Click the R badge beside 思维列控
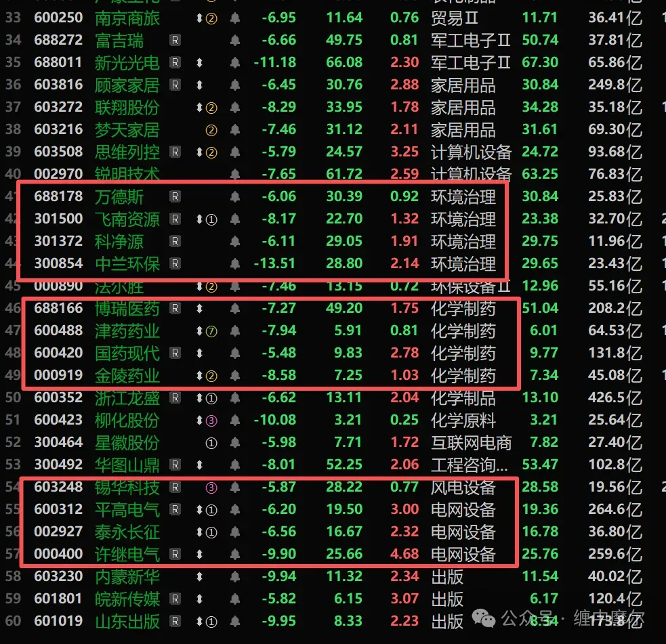Viewport: 666px width, 644px height. (x=175, y=152)
